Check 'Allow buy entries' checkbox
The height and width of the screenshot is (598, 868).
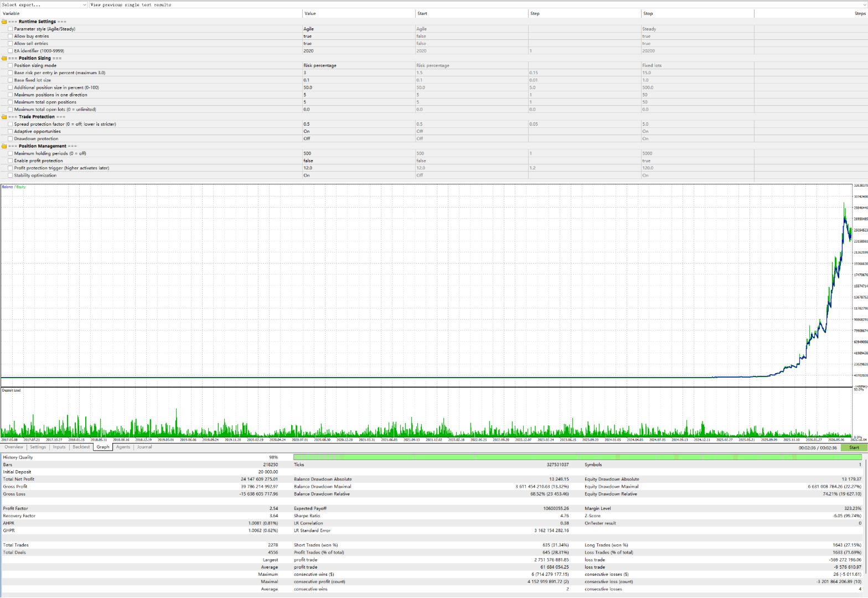coord(11,36)
